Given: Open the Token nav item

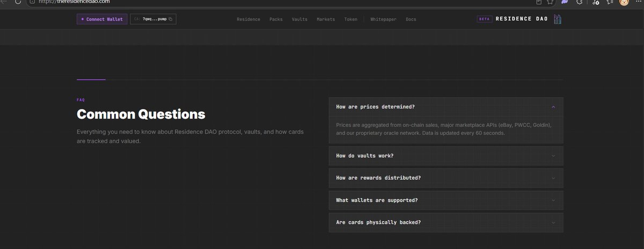Looking at the screenshot, I should pyautogui.click(x=350, y=19).
